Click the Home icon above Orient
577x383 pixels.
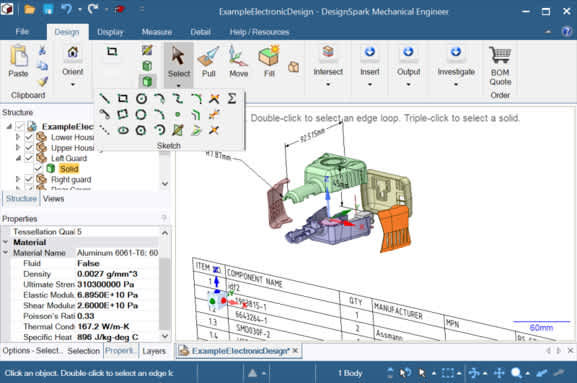(72, 52)
